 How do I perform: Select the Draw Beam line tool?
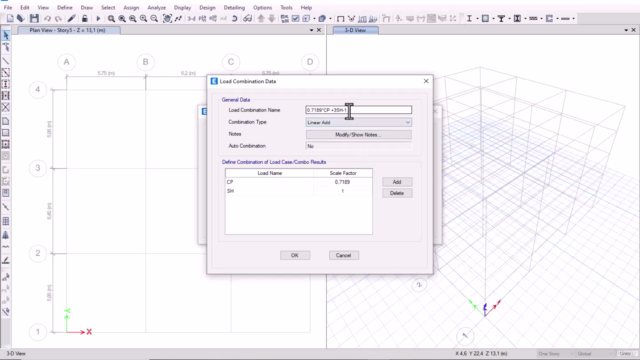coord(6,61)
